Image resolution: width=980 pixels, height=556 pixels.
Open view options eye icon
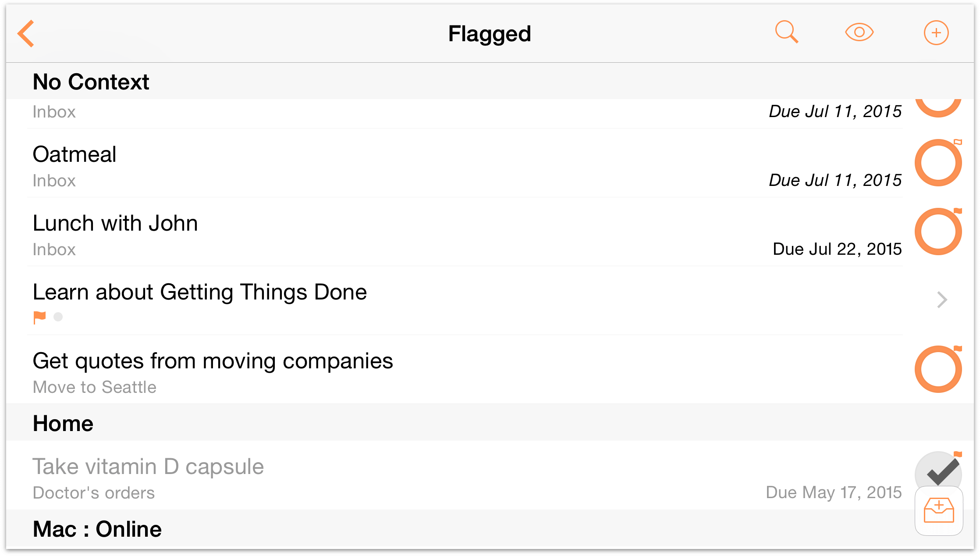(x=859, y=32)
